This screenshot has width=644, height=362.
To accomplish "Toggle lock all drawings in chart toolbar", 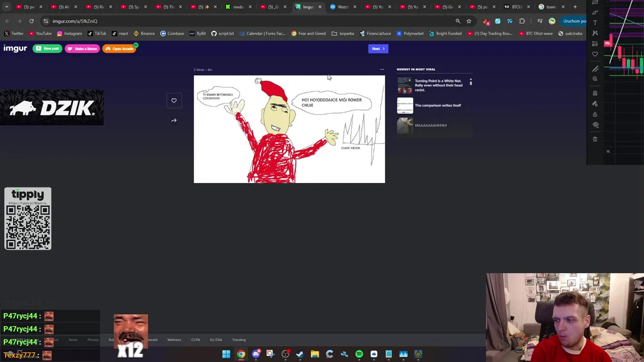I will [595, 114].
